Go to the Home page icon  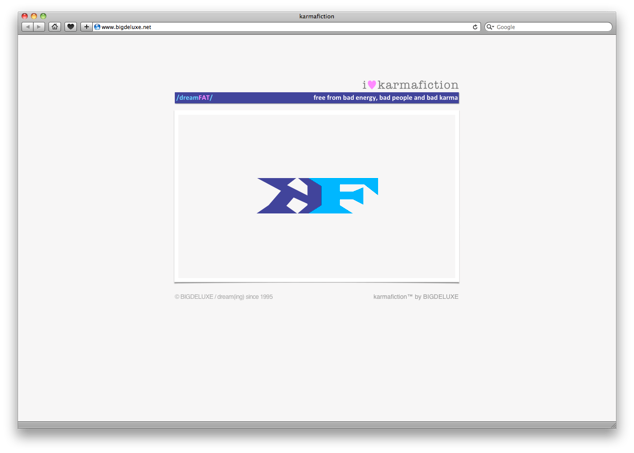(x=54, y=27)
